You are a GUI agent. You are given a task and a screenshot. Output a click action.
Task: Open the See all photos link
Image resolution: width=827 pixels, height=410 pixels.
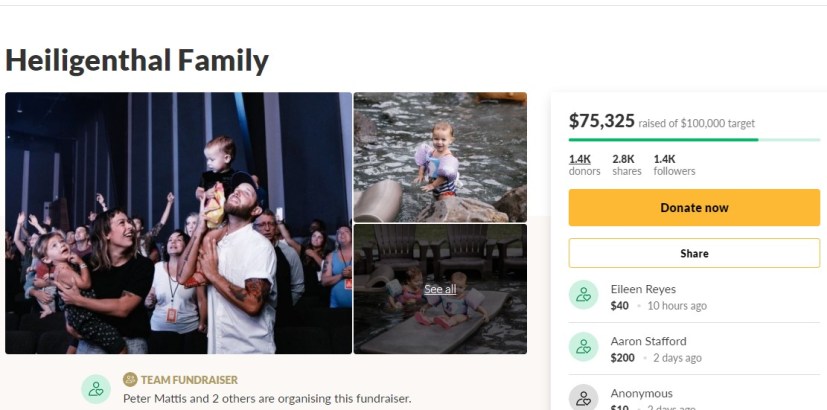(x=440, y=289)
